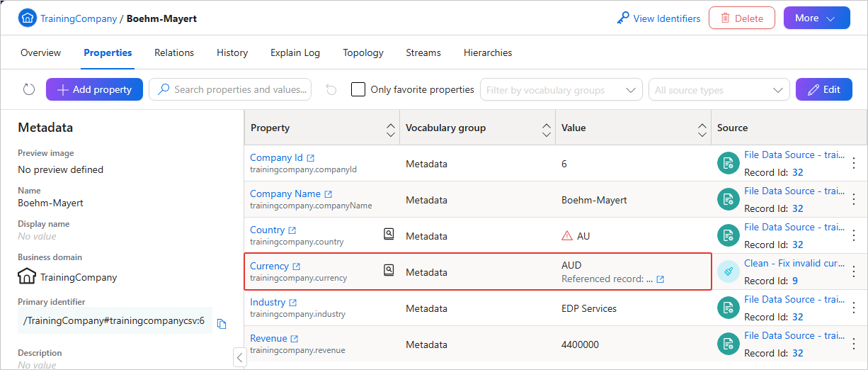Open the external link icon next to Industry

(x=293, y=303)
